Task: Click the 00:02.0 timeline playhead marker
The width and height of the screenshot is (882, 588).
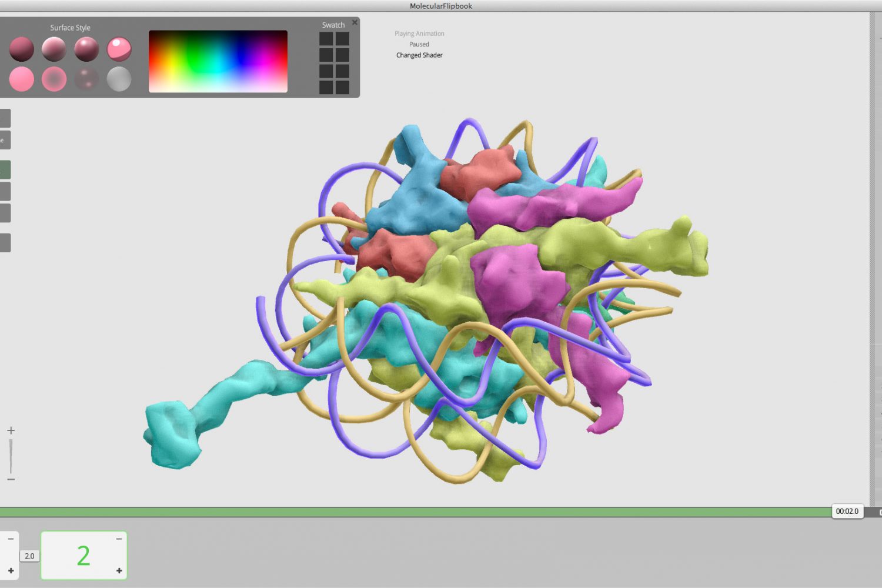Action: tap(847, 511)
